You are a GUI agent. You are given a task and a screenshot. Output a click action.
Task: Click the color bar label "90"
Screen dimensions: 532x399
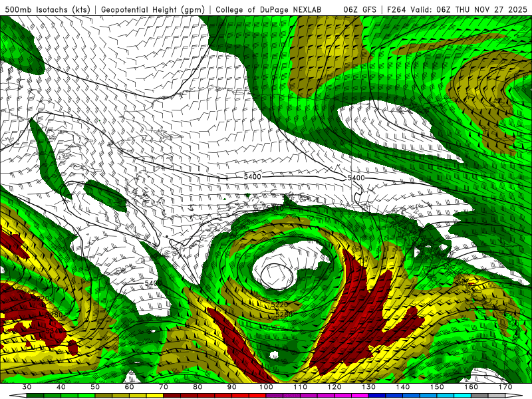pos(231,387)
